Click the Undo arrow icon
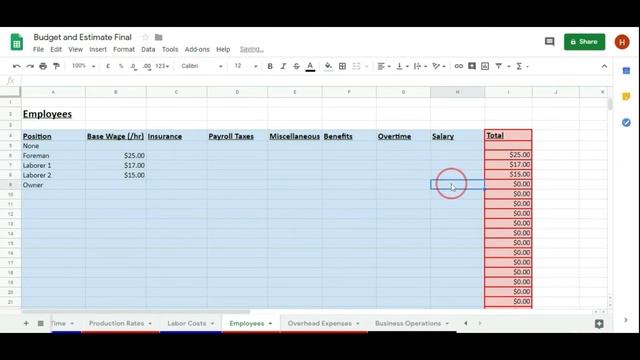Image resolution: width=640 pixels, height=360 pixels. (x=17, y=66)
